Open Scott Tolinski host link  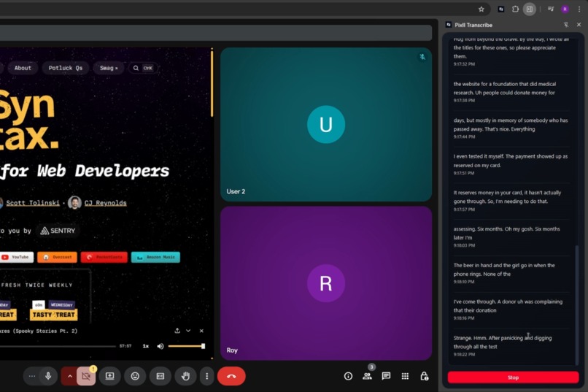pyautogui.click(x=33, y=203)
